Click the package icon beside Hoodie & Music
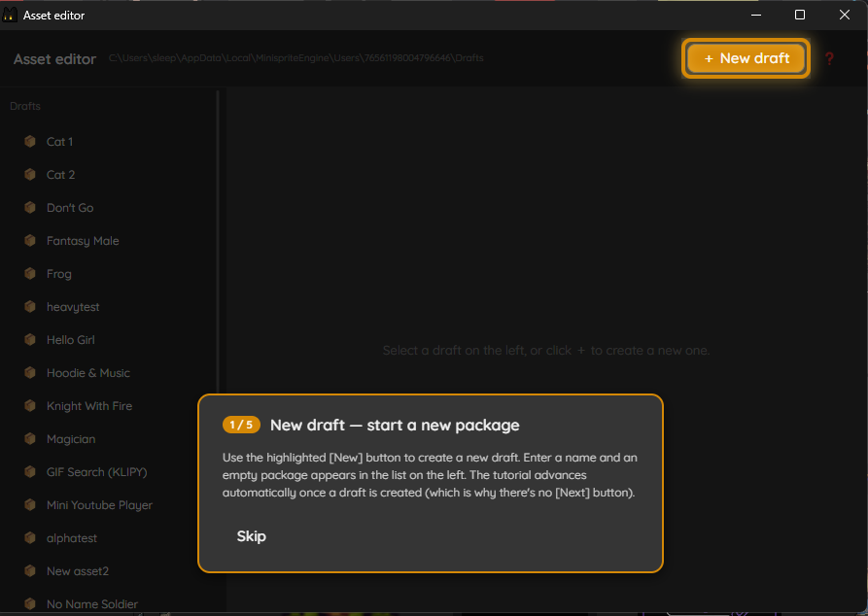The image size is (868, 616). pyautogui.click(x=30, y=373)
